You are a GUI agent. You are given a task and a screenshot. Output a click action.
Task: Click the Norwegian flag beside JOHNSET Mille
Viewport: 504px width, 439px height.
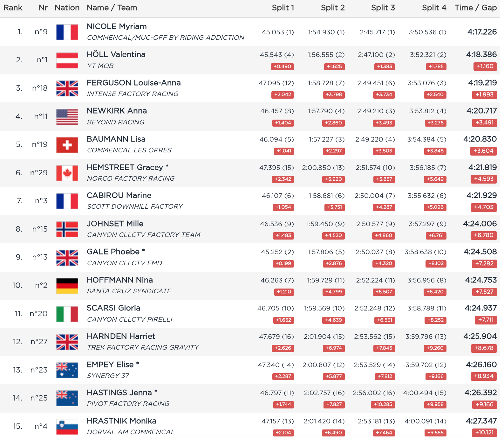(67, 229)
